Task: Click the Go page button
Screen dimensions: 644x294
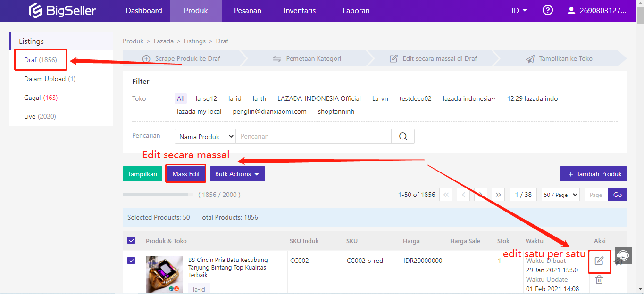Action: click(618, 195)
